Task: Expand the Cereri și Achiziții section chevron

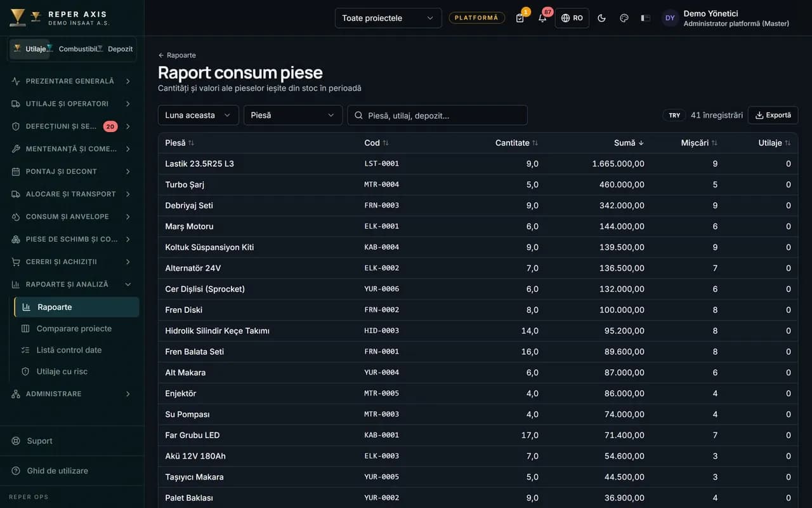Action: pos(128,262)
